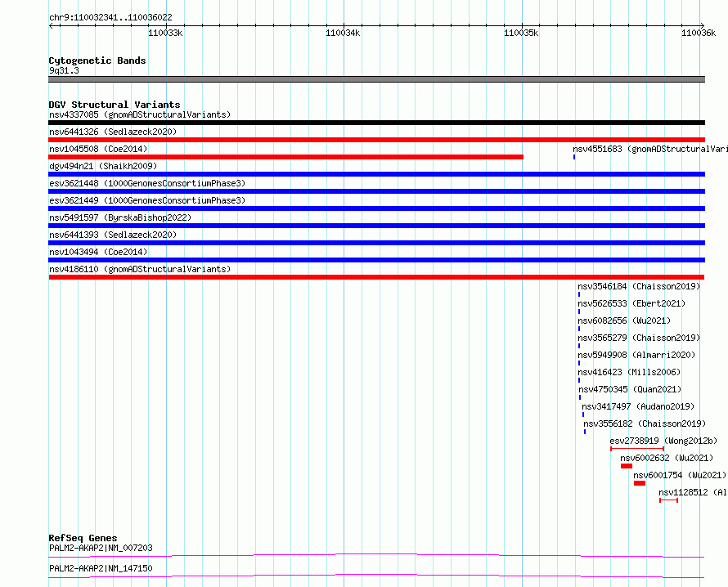728x587 pixels.
Task: Select nsv6441393 (Sedlazeck2020) variant label
Action: coord(113,235)
